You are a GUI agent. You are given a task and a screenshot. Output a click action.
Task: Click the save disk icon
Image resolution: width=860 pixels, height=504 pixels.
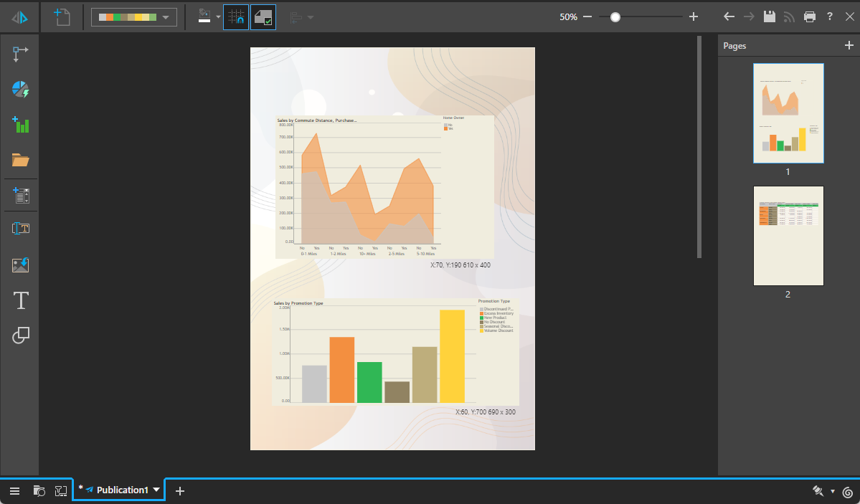769,16
